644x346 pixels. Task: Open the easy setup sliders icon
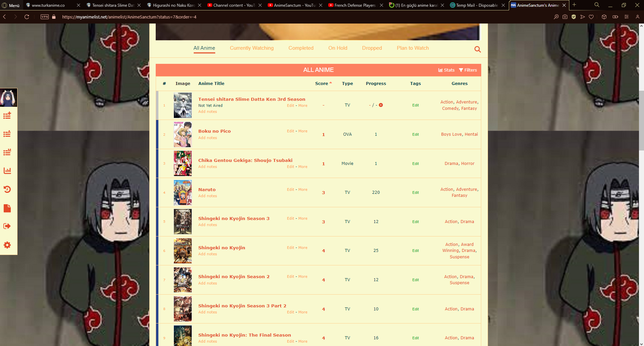(x=627, y=17)
